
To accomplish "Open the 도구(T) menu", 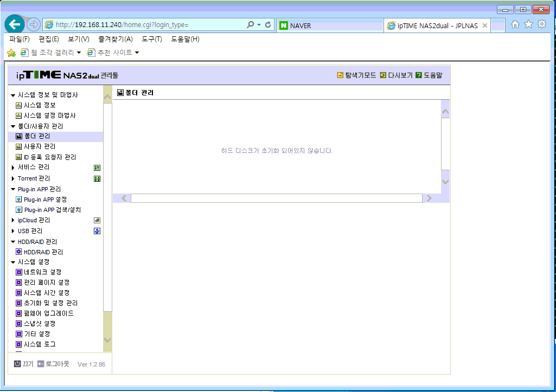I will (152, 39).
